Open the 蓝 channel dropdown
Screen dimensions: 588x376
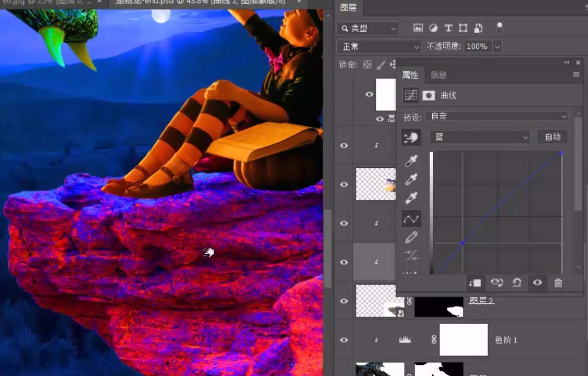480,137
